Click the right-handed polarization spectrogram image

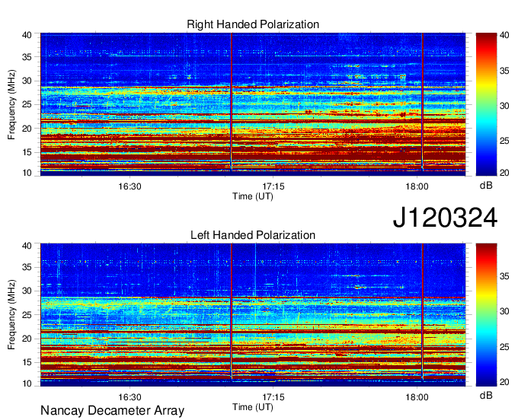pos(253,104)
